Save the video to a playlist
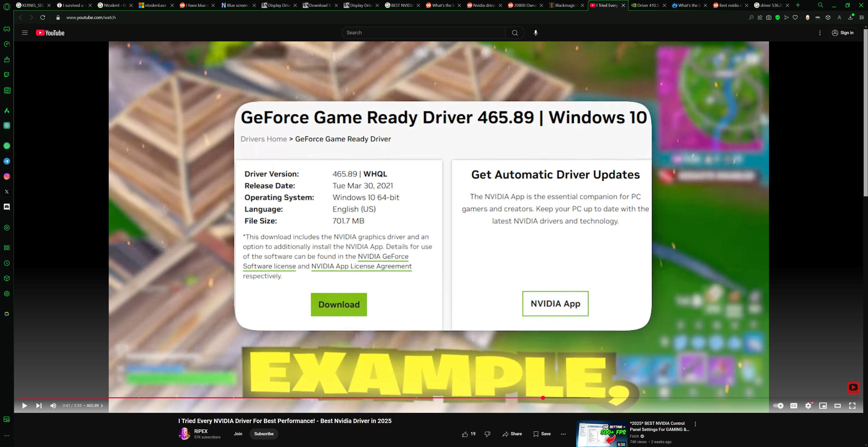This screenshot has width=868, height=447. click(x=542, y=434)
